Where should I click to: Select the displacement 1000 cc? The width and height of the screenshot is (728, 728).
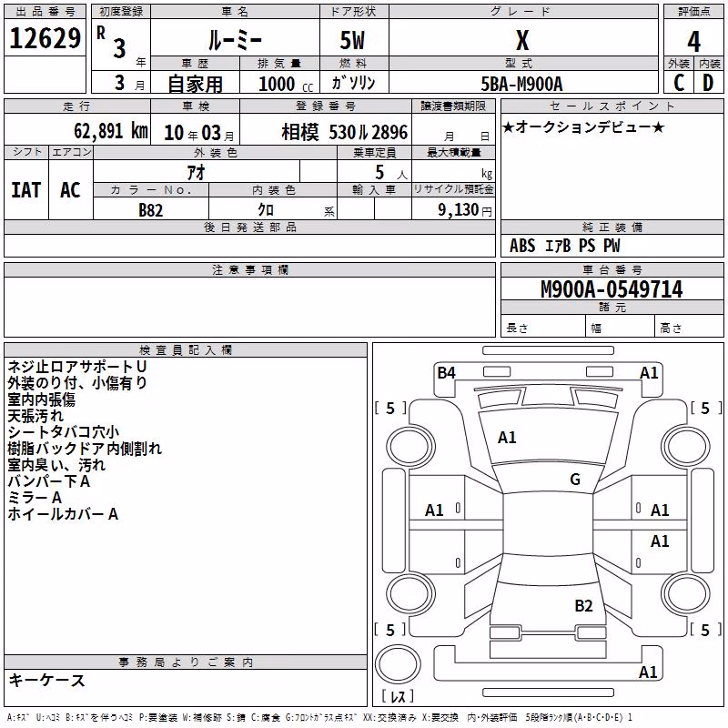click(286, 84)
